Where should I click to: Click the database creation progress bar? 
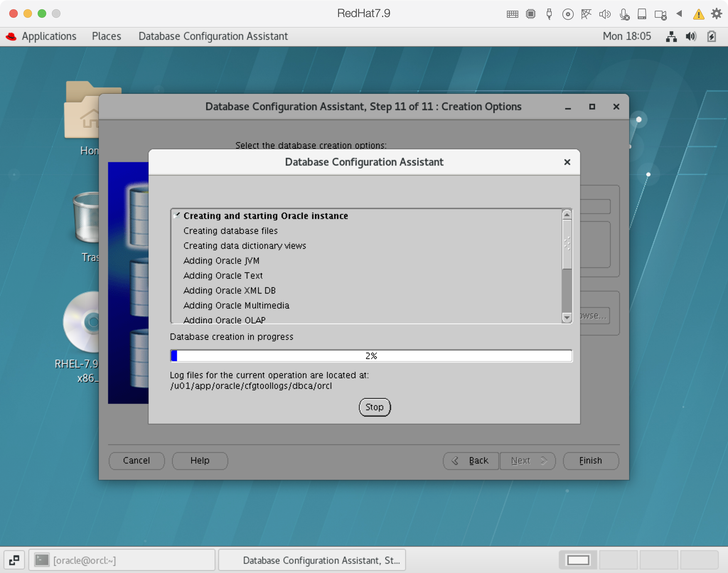371,356
